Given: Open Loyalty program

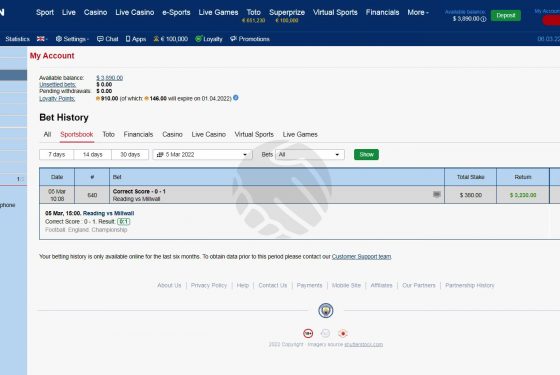Looking at the screenshot, I should coord(209,39).
